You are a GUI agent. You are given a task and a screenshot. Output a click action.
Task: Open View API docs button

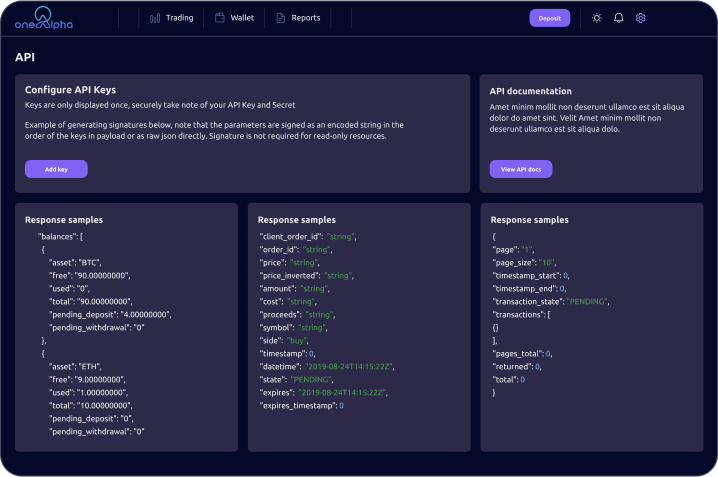[520, 169]
